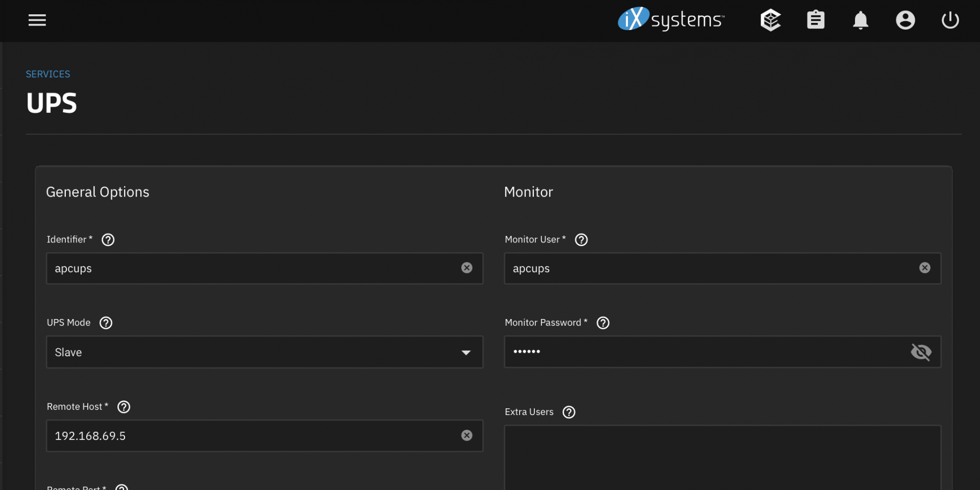This screenshot has width=980, height=490.
Task: Click the power button icon
Action: tap(950, 20)
